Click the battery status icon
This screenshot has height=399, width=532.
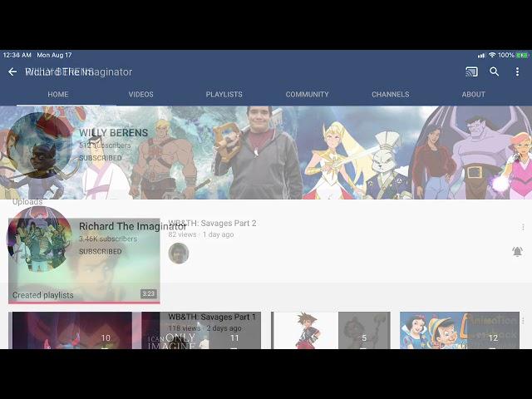522,55
